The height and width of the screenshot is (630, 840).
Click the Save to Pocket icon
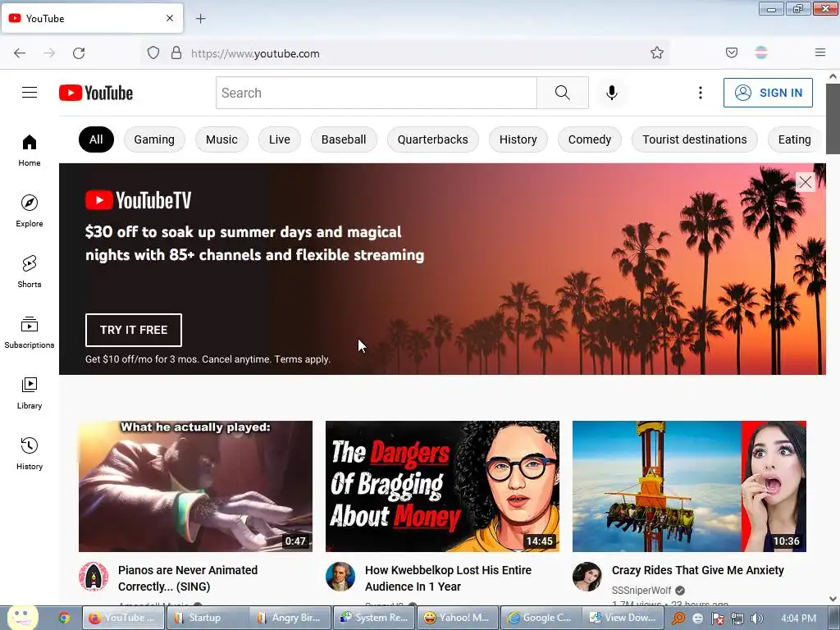click(x=732, y=52)
